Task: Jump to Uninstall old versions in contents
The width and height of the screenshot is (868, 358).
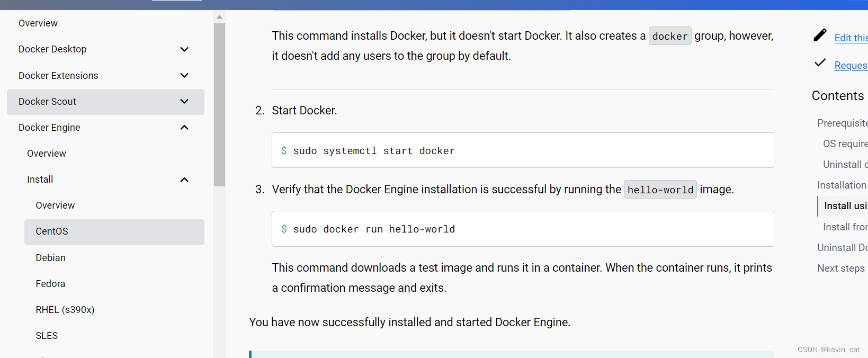Action: (845, 164)
